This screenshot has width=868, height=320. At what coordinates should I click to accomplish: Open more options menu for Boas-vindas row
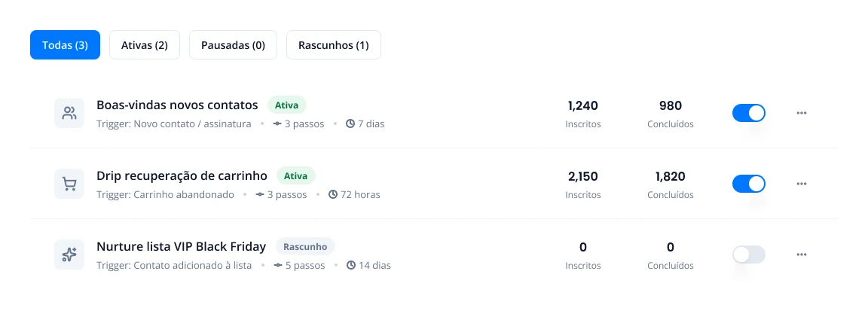point(801,113)
